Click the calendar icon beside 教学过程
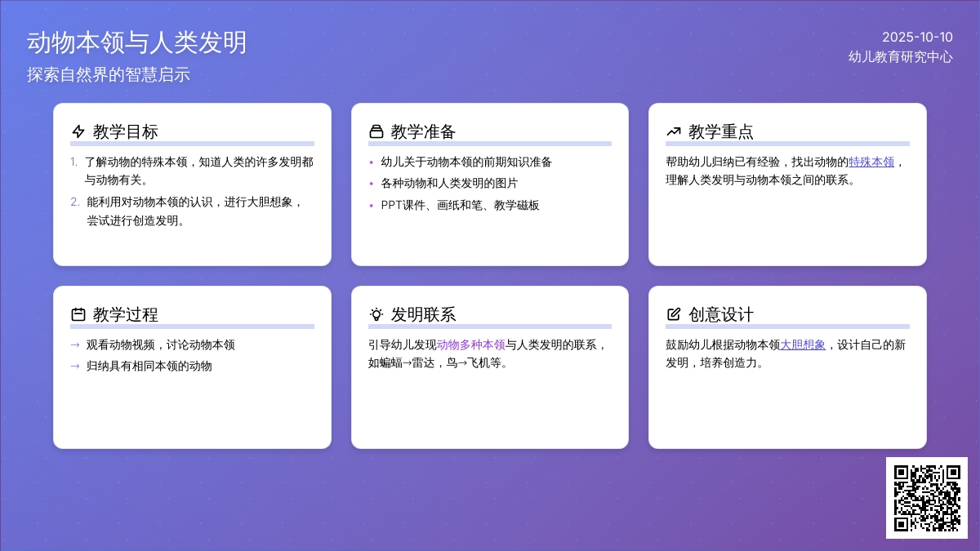 tap(78, 314)
